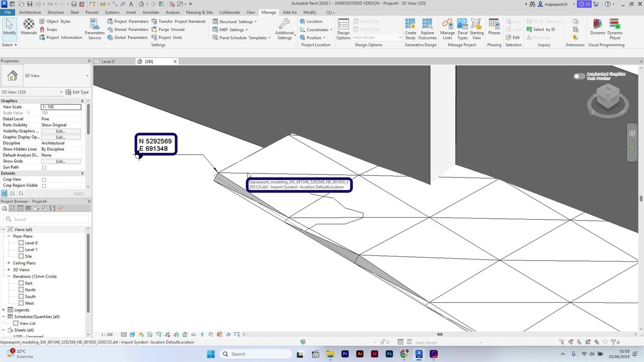Open Design Options tool
644x362 pixels.
[x=343, y=29]
